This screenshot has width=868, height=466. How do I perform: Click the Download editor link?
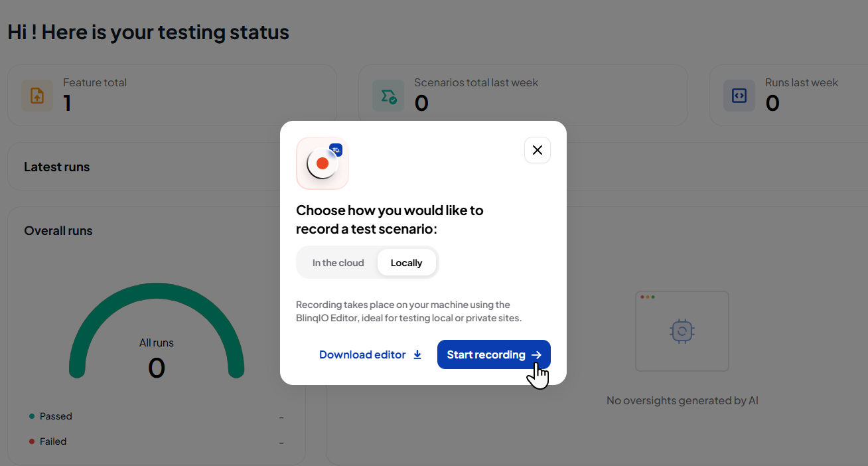click(370, 354)
